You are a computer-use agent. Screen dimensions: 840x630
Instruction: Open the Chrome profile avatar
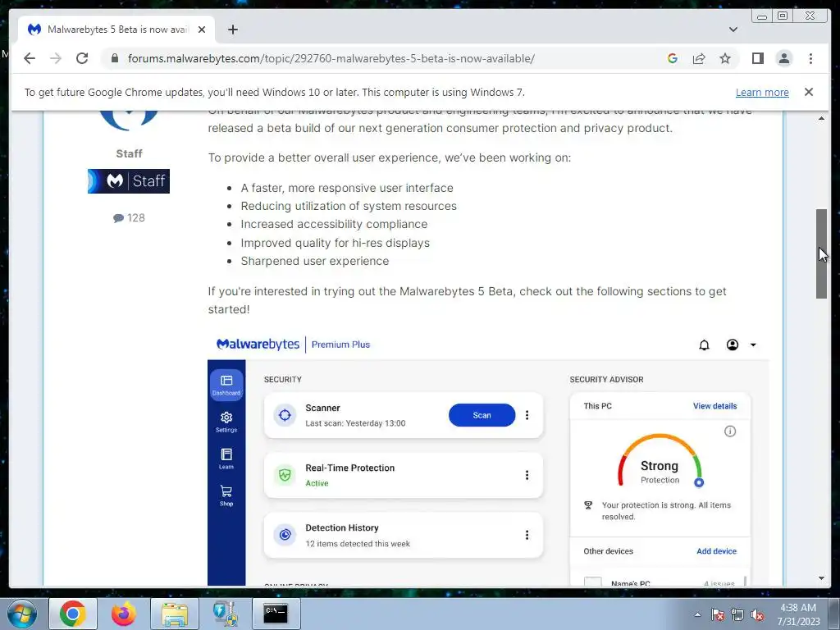(783, 58)
